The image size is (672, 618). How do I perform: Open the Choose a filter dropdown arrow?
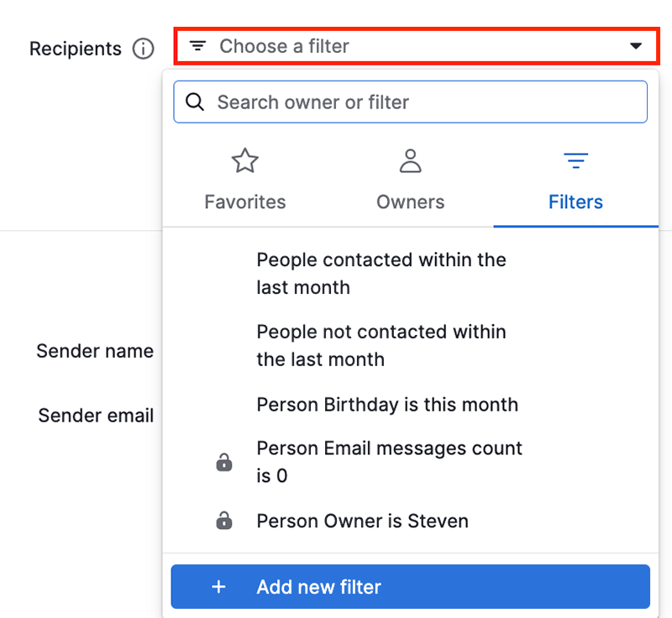pyautogui.click(x=637, y=47)
